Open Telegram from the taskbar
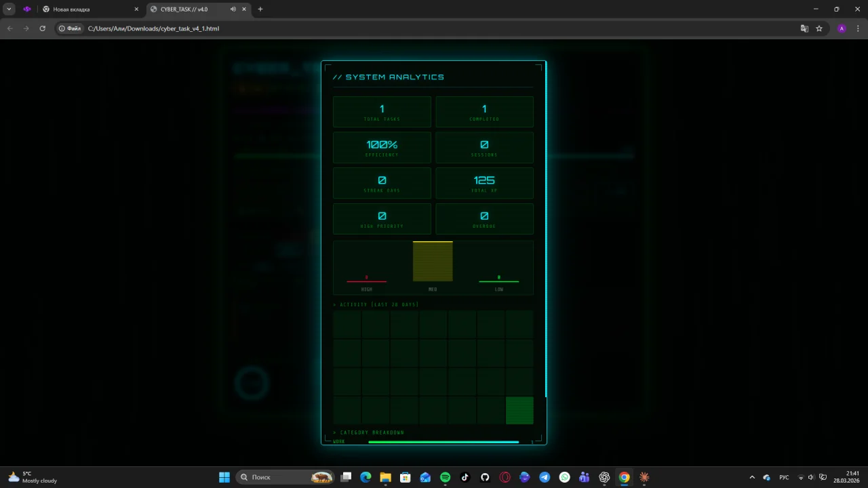 coord(545,477)
